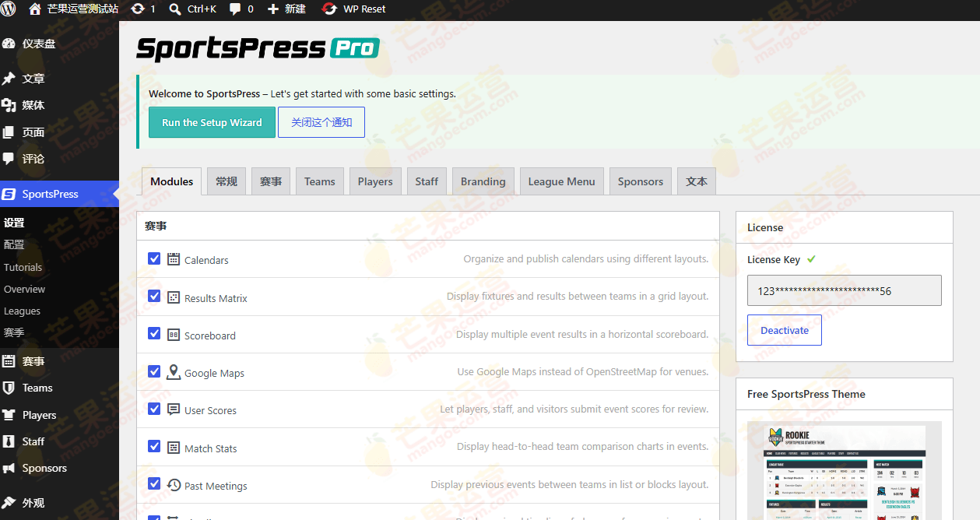Open the 赛事 settings tab

click(271, 181)
